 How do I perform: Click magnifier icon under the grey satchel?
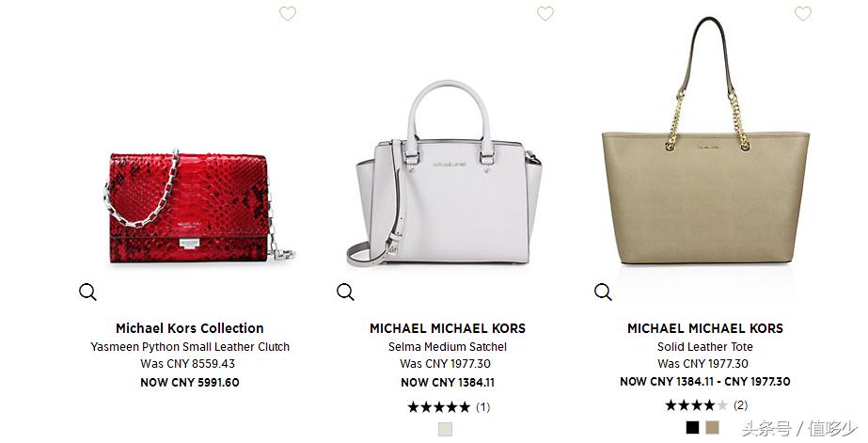pyautogui.click(x=345, y=292)
